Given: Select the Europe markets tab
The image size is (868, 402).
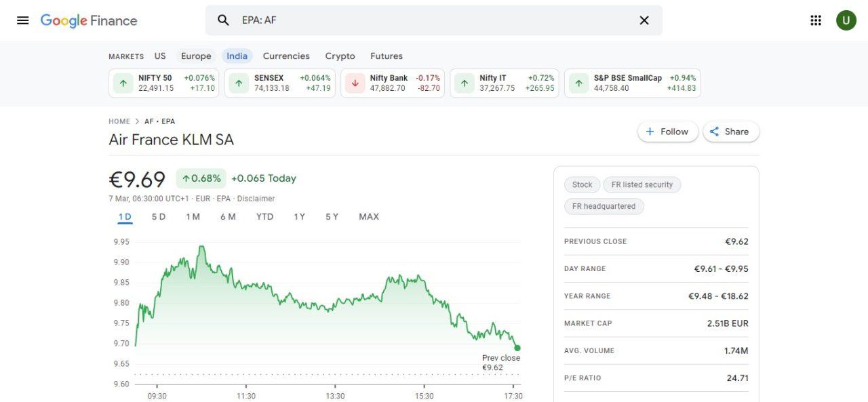Looking at the screenshot, I should pyautogui.click(x=196, y=56).
